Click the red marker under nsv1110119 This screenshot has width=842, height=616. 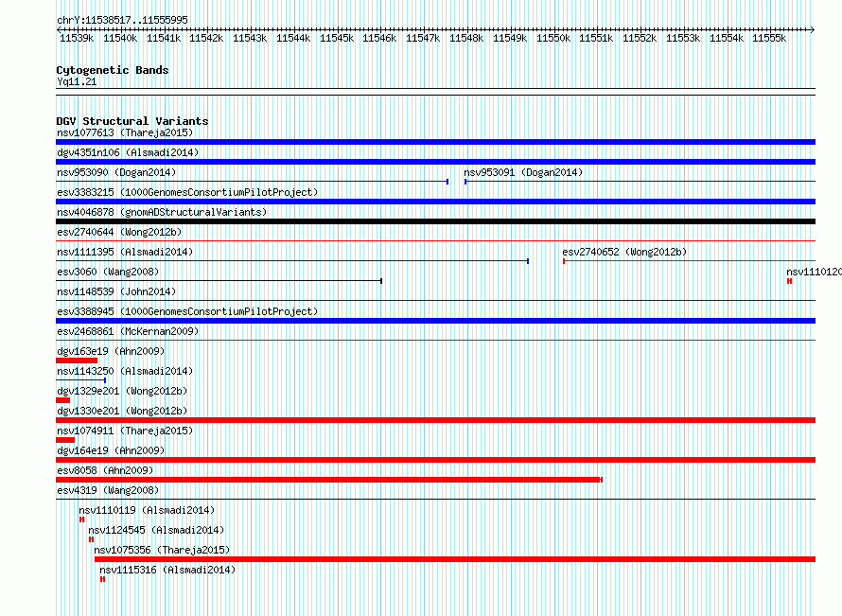pos(81,519)
